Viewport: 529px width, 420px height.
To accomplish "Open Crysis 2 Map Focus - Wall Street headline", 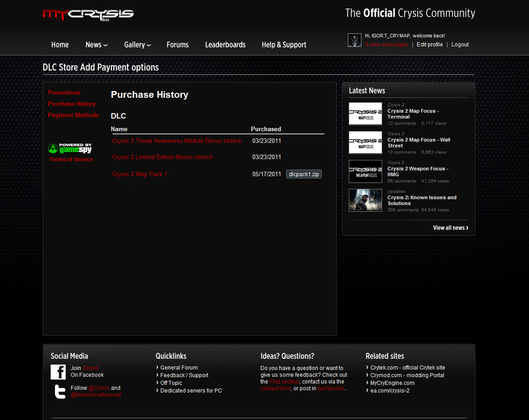I will click(x=419, y=143).
